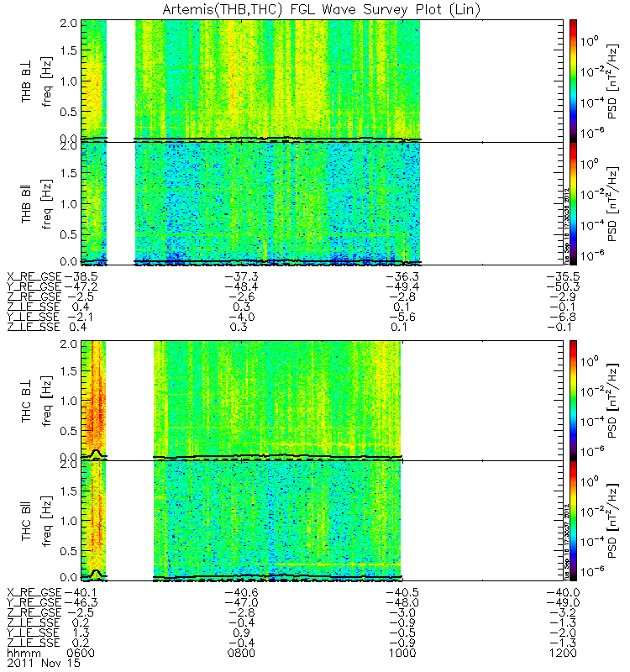The image size is (630, 672).
Task: Click the time tick '0800'
Action: coord(241,654)
